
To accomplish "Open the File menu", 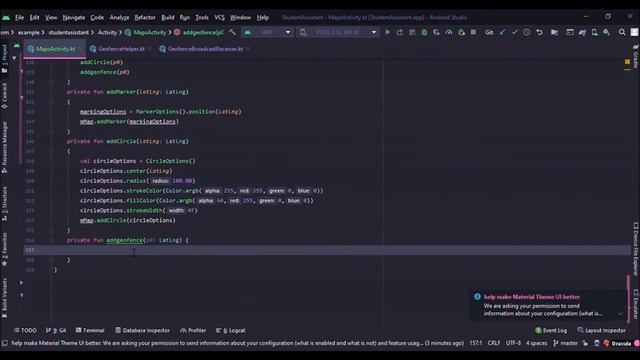I will pyautogui.click(x=19, y=18).
